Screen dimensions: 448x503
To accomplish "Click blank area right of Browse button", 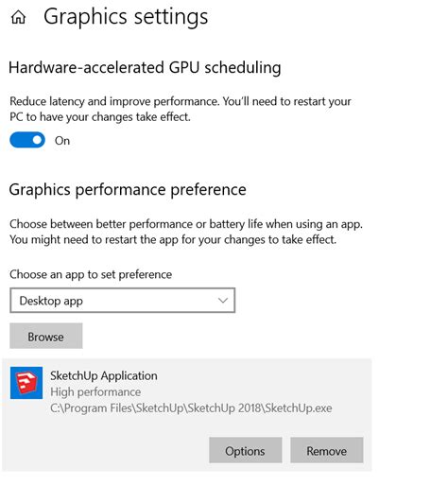I will (x=225, y=337).
